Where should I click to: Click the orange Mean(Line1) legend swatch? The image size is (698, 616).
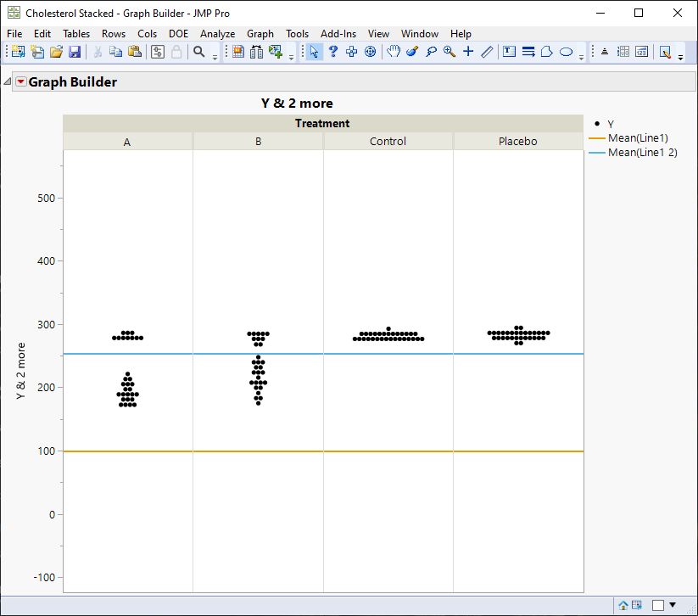pyautogui.click(x=596, y=138)
